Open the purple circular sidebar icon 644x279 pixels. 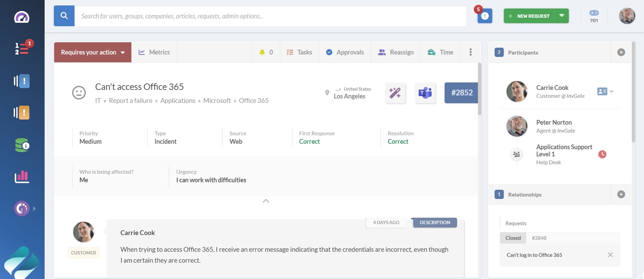tap(22, 208)
